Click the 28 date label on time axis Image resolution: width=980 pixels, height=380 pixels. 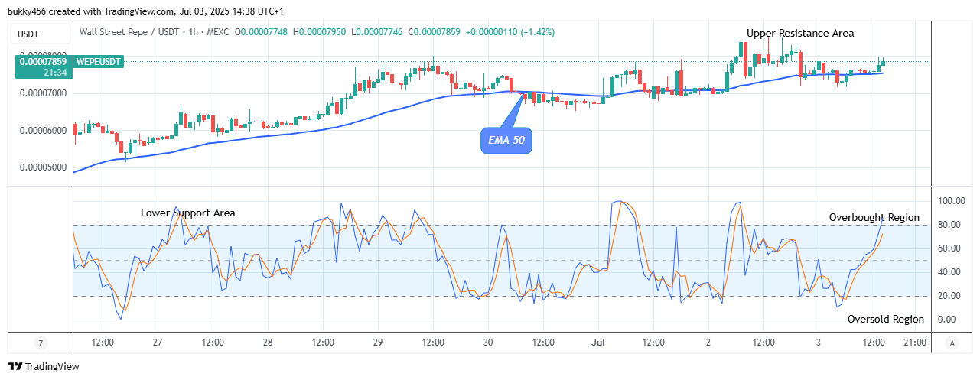pos(267,343)
